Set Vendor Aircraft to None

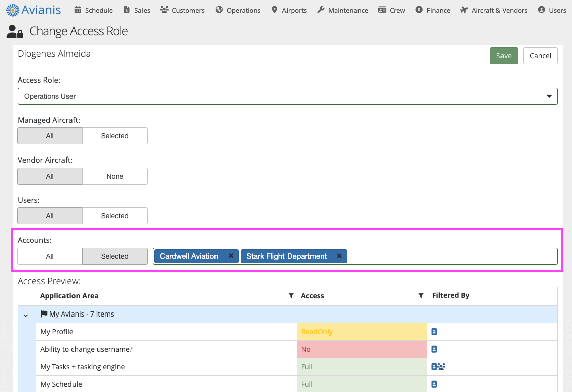(x=115, y=176)
